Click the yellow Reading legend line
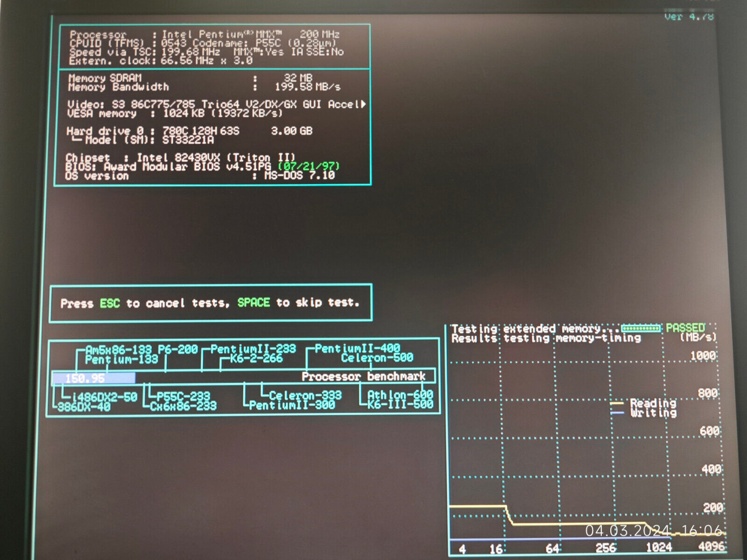The height and width of the screenshot is (560, 747). (617, 404)
